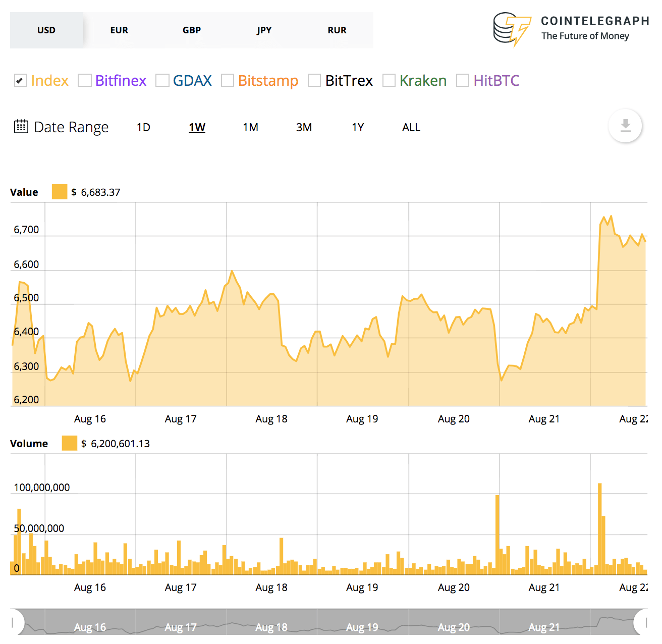Viewport: 662px width, 644px height.
Task: Switch to the 1D timeframe
Action: click(x=143, y=127)
